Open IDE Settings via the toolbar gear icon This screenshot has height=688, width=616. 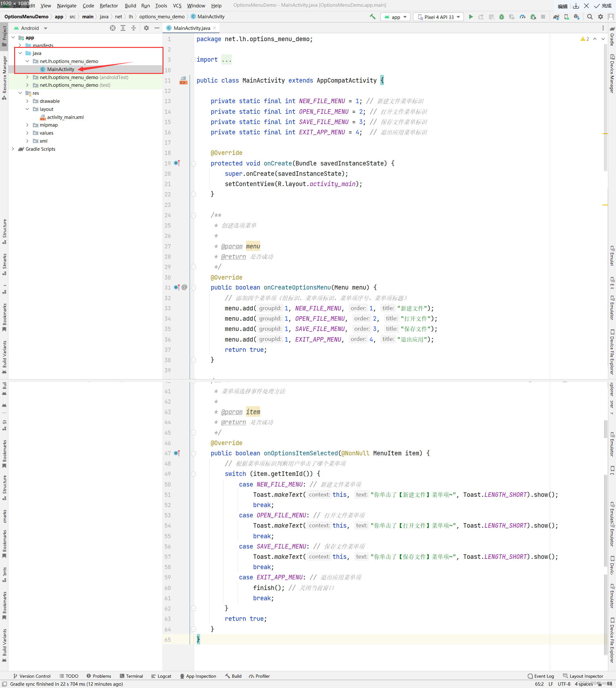click(x=601, y=17)
